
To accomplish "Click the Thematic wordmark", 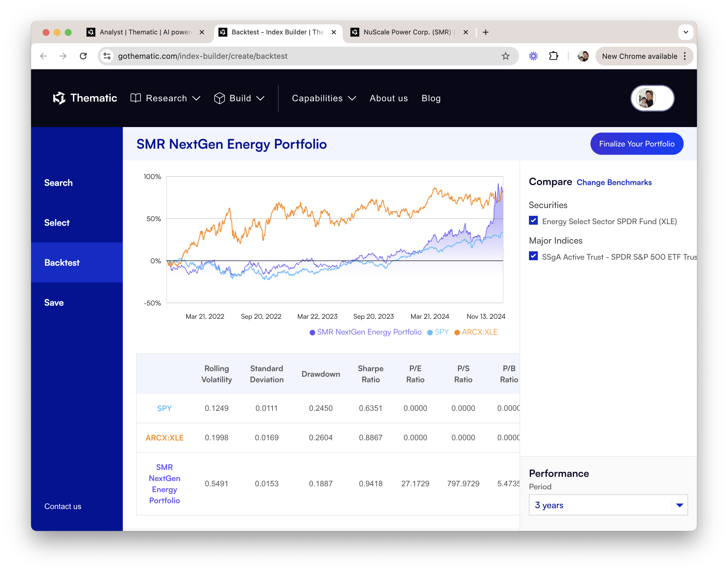I will pos(94,98).
